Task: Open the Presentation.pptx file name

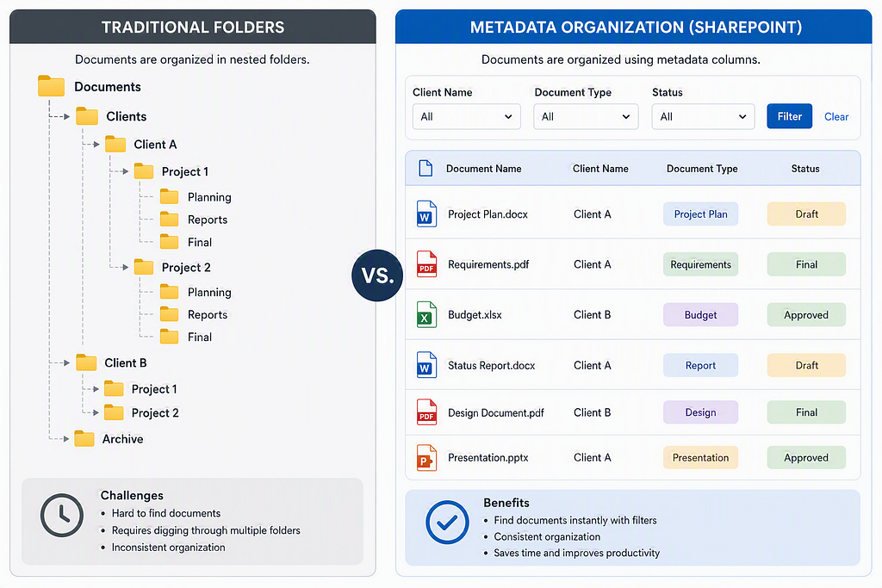Action: point(488,458)
